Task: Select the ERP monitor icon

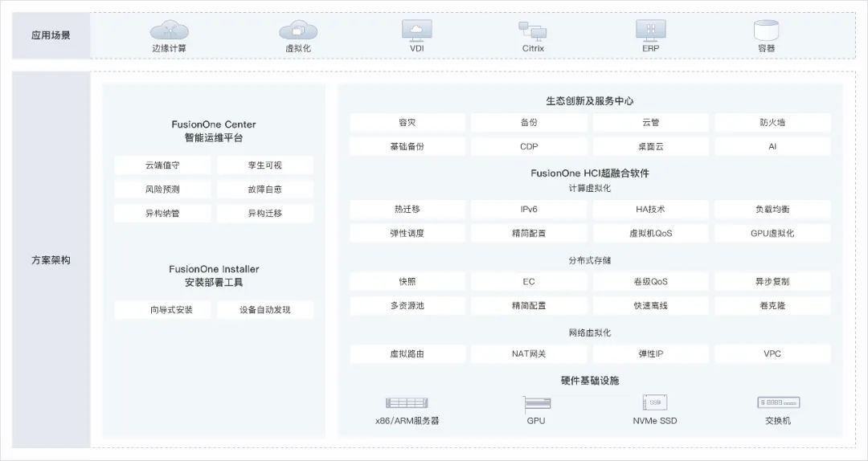Action: point(650,31)
